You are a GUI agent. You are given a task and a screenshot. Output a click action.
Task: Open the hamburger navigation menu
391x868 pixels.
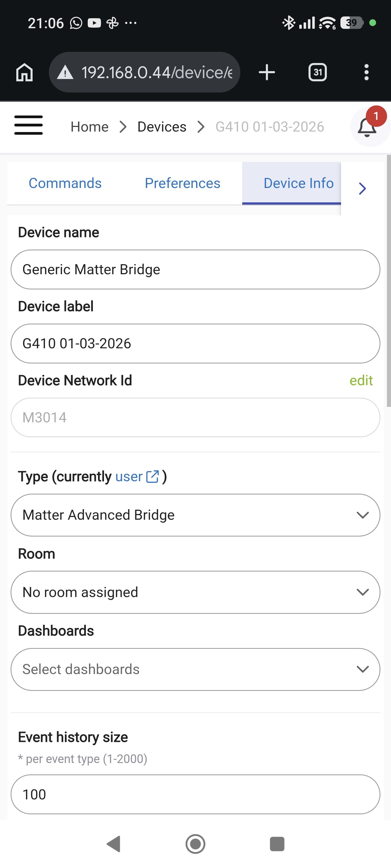(x=28, y=125)
